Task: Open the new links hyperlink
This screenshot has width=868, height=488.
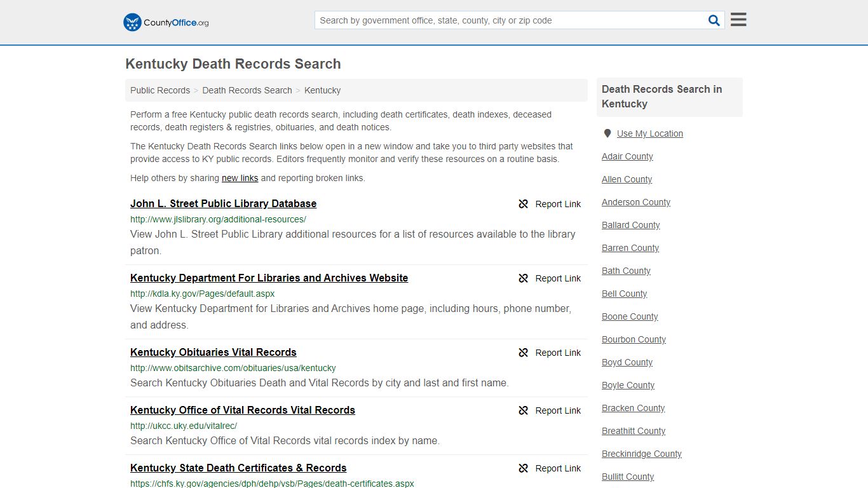Action: point(240,178)
